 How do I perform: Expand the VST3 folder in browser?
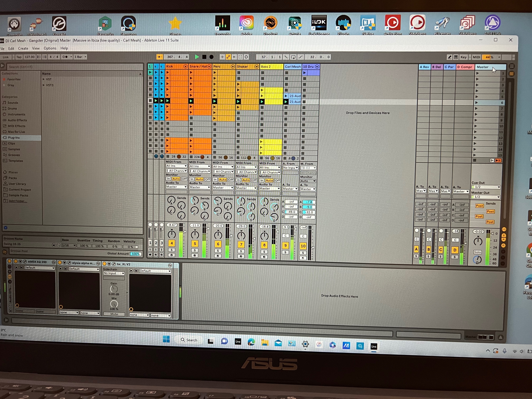tap(44, 85)
